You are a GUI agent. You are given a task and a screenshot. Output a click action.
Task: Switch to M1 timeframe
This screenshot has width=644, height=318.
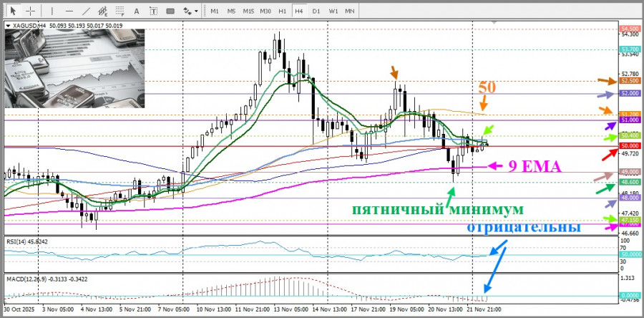pos(214,11)
